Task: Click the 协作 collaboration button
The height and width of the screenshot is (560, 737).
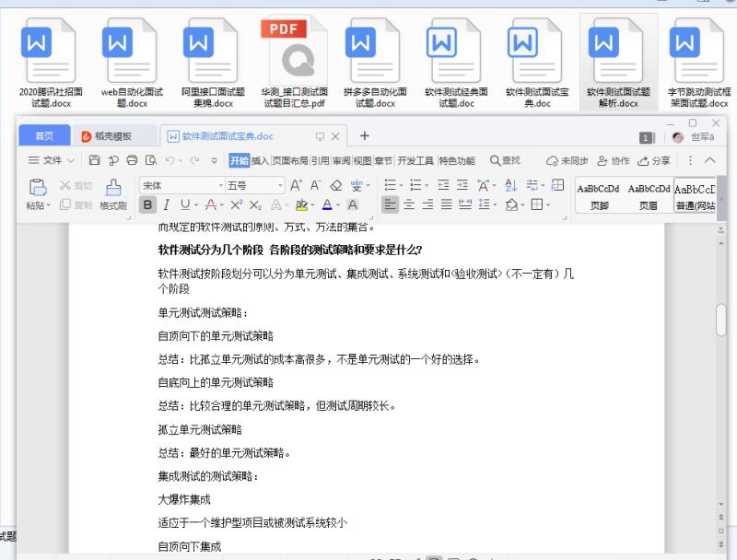Action: tap(614, 158)
